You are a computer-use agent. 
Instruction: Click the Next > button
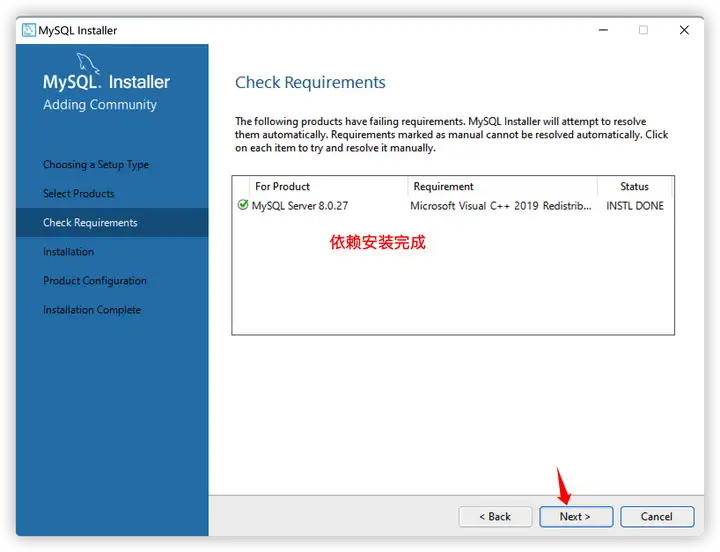tap(576, 517)
